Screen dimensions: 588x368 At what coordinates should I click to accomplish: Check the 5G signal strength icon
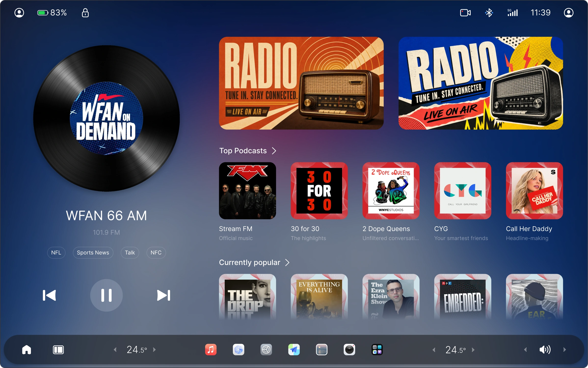[x=512, y=13]
